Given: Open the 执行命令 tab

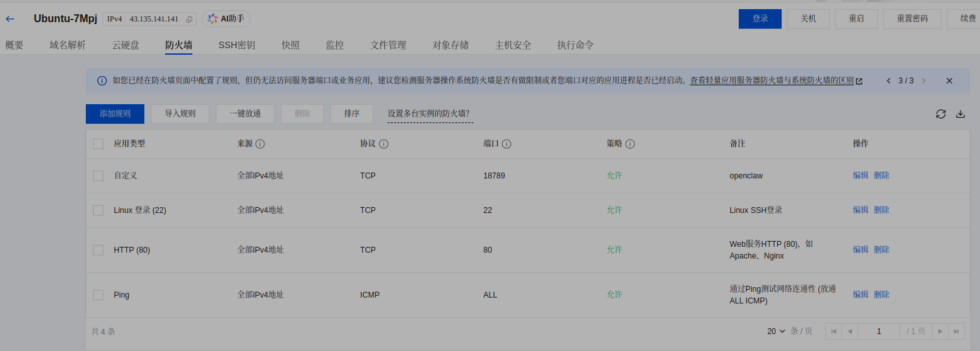Looking at the screenshot, I should pyautogui.click(x=576, y=45).
